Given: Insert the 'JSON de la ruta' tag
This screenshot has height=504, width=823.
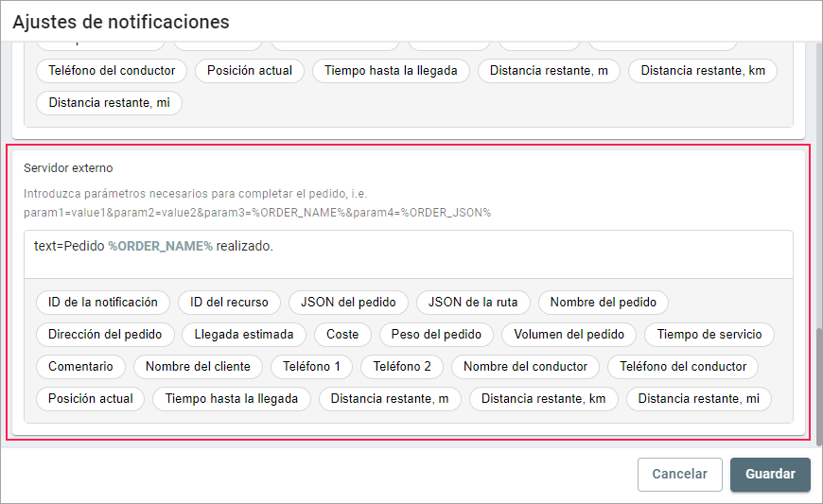Looking at the screenshot, I should 473,303.
